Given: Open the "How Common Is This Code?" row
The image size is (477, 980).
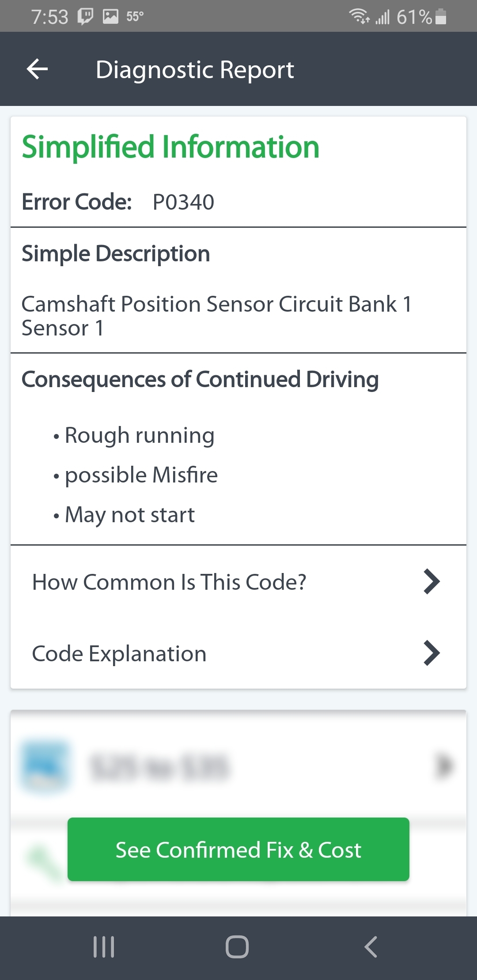Looking at the screenshot, I should 169,582.
